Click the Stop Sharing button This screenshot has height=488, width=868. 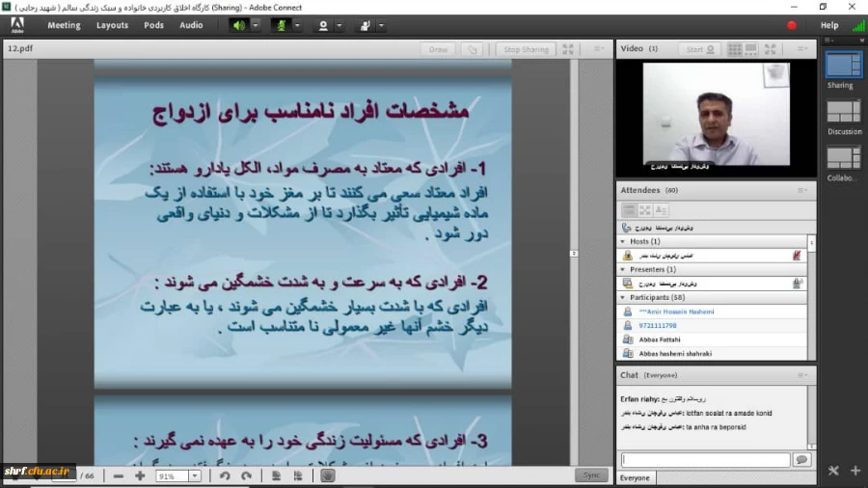[526, 49]
